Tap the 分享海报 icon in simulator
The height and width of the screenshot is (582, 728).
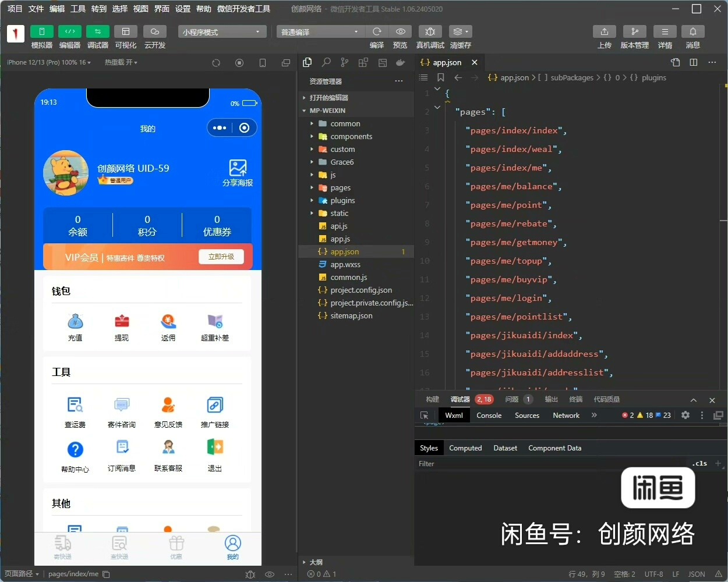(238, 169)
